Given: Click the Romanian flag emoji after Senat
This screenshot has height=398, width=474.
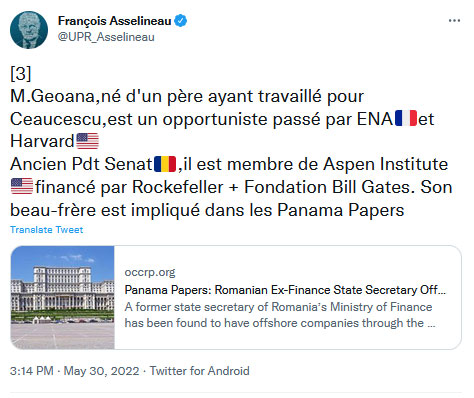Looking at the screenshot, I should [165, 164].
